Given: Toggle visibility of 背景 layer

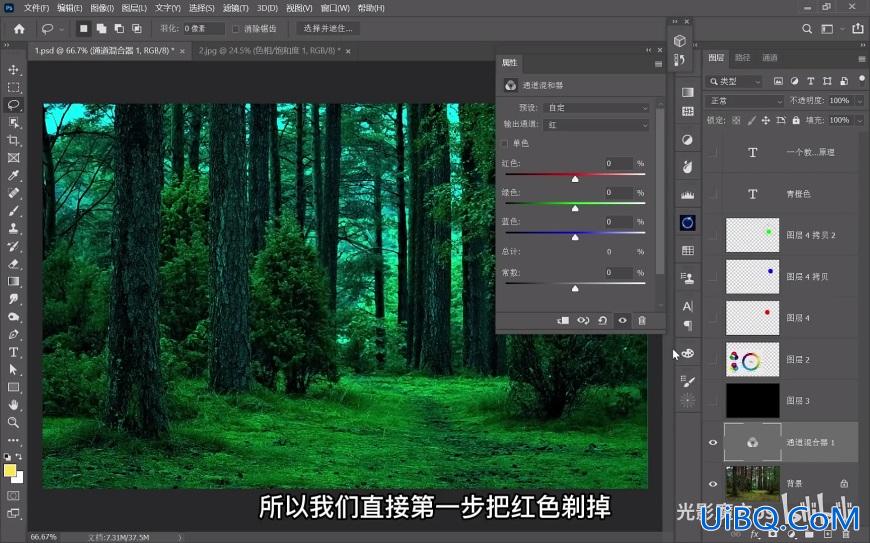Looking at the screenshot, I should point(713,484).
